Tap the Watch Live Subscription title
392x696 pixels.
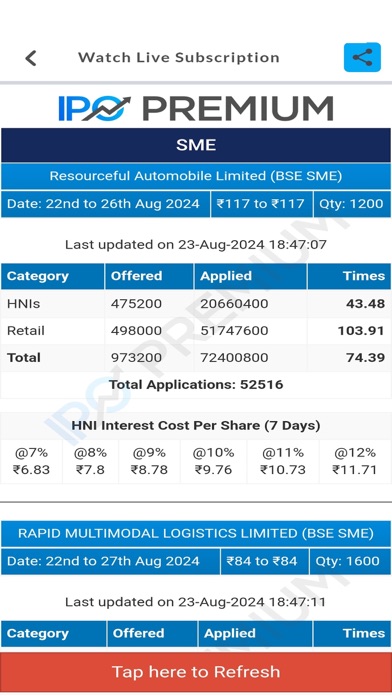178,58
